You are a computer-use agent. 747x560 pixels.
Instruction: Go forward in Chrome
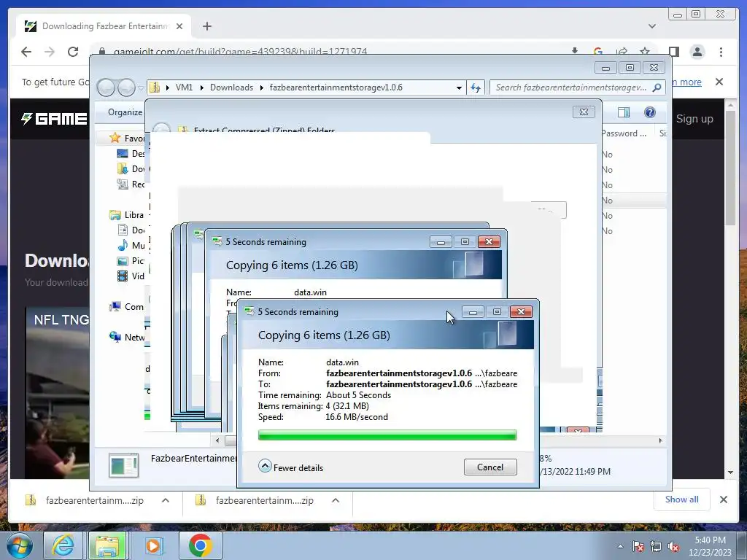(50, 52)
